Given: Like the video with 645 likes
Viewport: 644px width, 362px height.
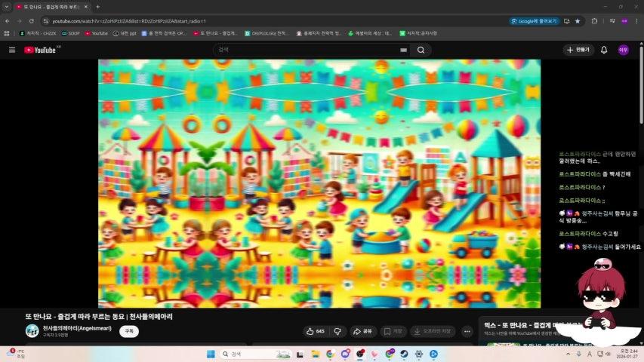Looking at the screenshot, I should (316, 331).
